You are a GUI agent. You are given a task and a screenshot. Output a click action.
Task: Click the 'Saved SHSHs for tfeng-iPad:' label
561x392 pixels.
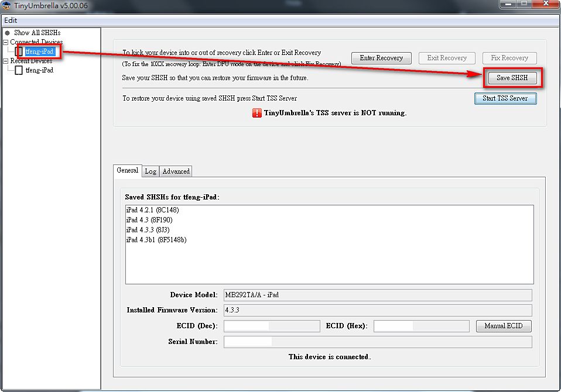pyautogui.click(x=172, y=197)
